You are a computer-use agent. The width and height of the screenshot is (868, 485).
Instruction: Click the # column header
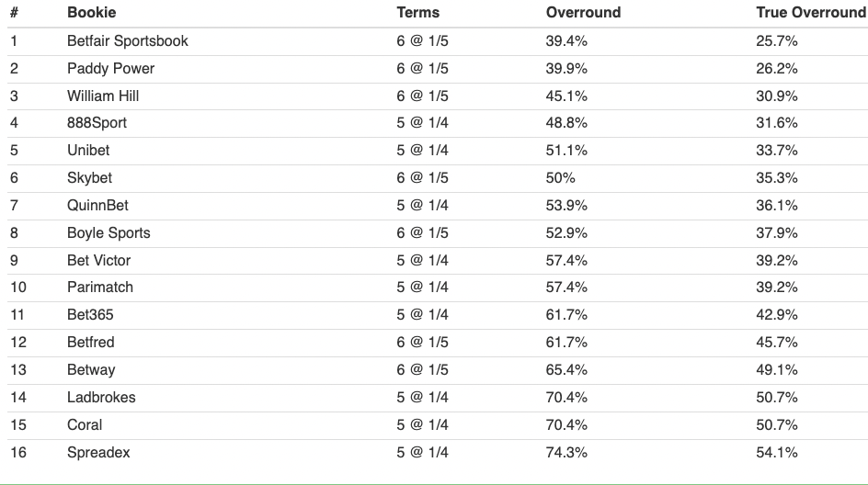[14, 12]
